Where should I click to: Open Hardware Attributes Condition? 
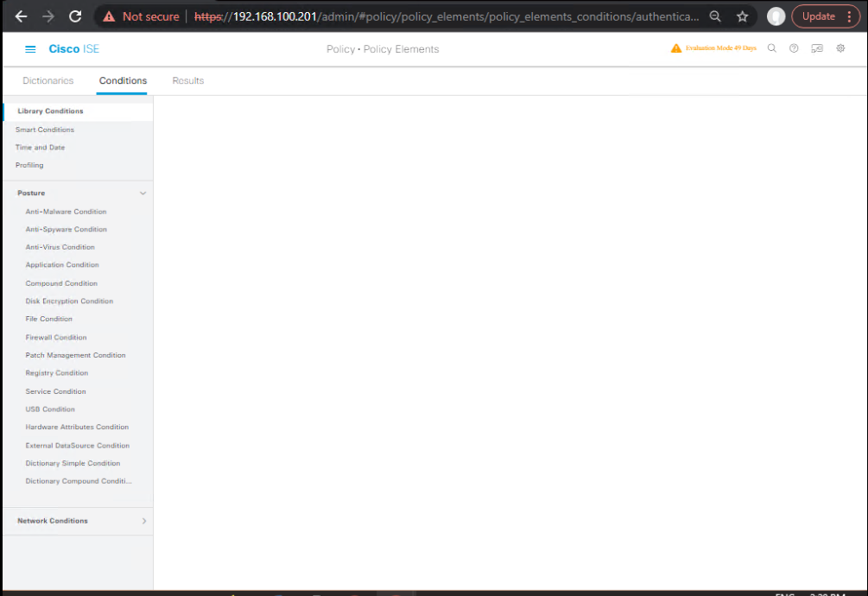tap(77, 427)
